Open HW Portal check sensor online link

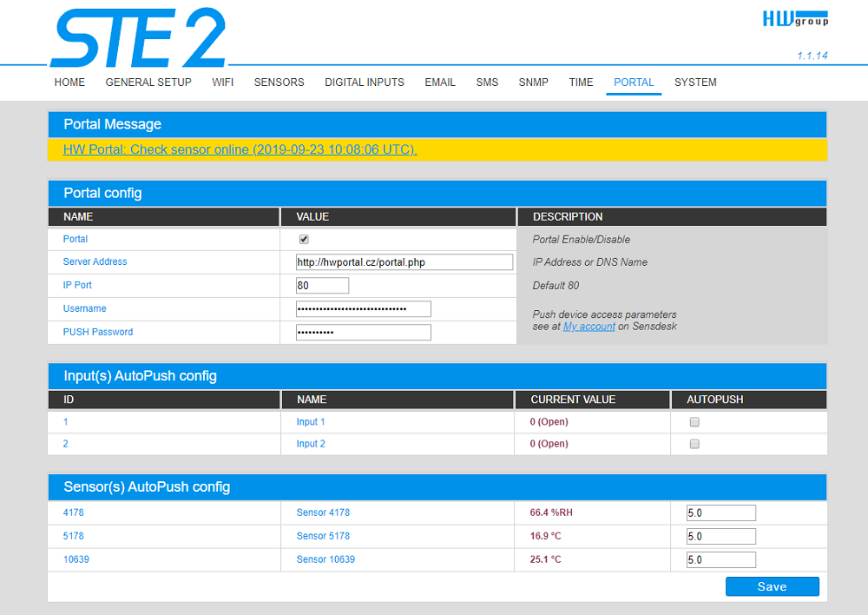(240, 149)
